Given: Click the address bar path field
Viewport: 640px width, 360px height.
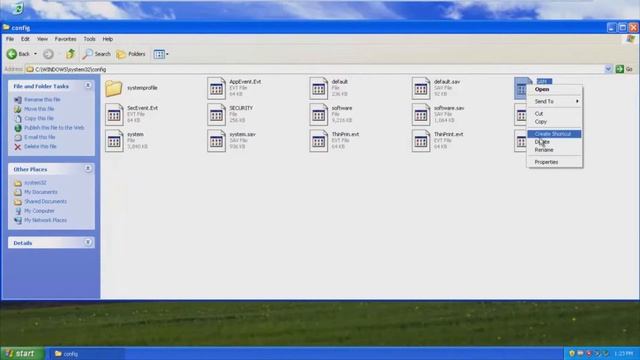Looking at the screenshot, I should point(314,69).
